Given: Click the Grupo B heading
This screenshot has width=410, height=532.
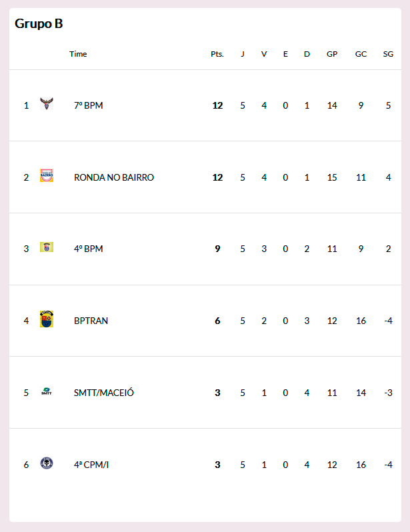Looking at the screenshot, I should [39, 24].
